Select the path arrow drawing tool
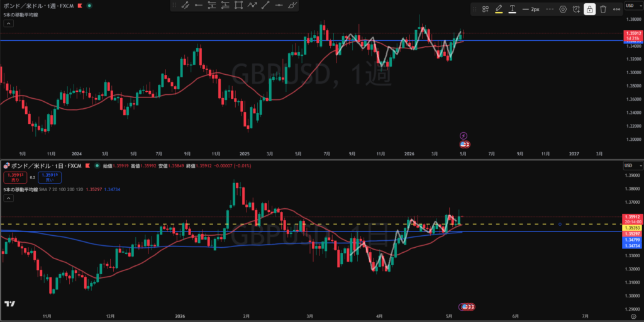644x322 pixels. pyautogui.click(x=252, y=5)
